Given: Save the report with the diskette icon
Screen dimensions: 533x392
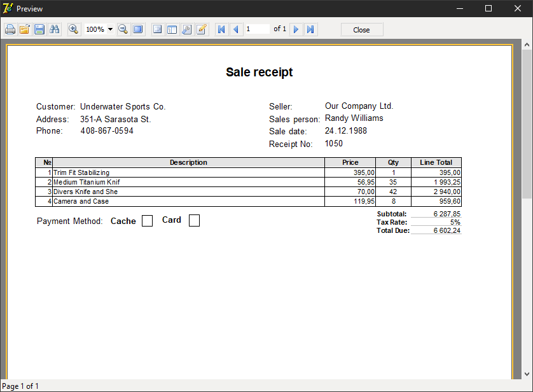Looking at the screenshot, I should [39, 29].
